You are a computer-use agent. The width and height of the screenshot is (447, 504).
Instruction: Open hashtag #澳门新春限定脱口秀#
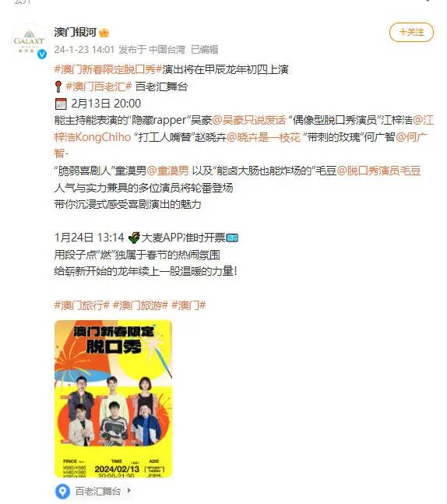click(108, 69)
